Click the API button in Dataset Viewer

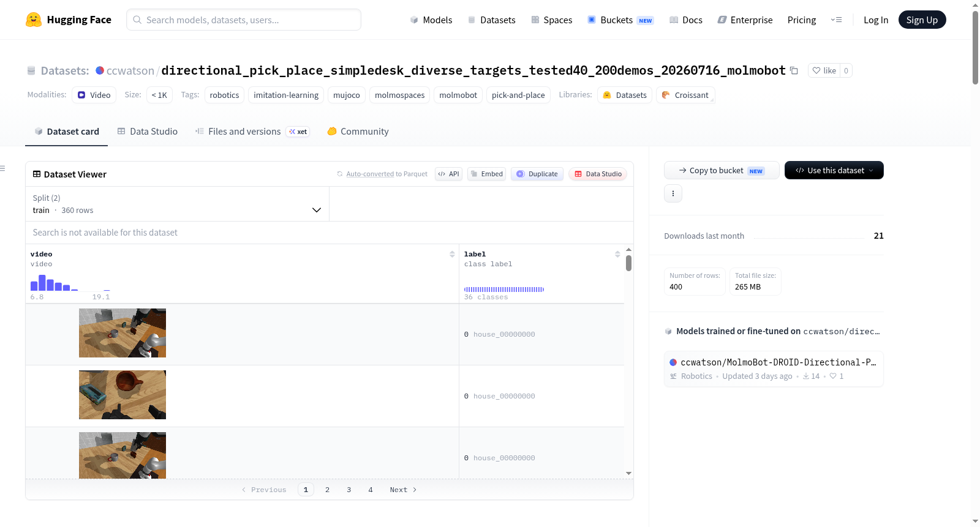tap(448, 174)
